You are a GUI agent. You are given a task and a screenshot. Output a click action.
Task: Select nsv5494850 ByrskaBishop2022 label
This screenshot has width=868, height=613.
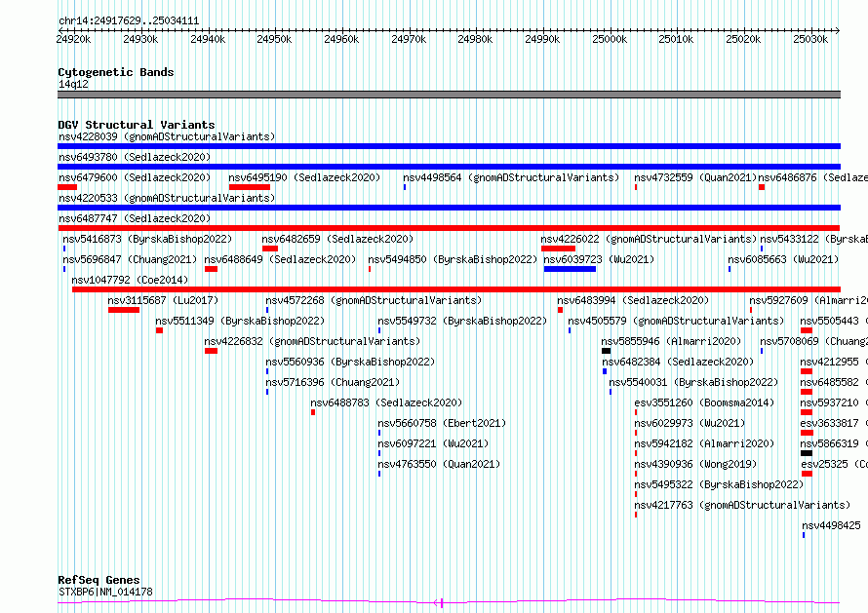453,259
